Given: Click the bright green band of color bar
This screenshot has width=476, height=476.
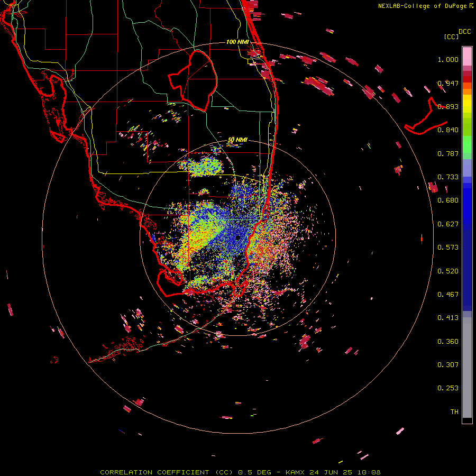Looking at the screenshot, I should click(467, 144).
